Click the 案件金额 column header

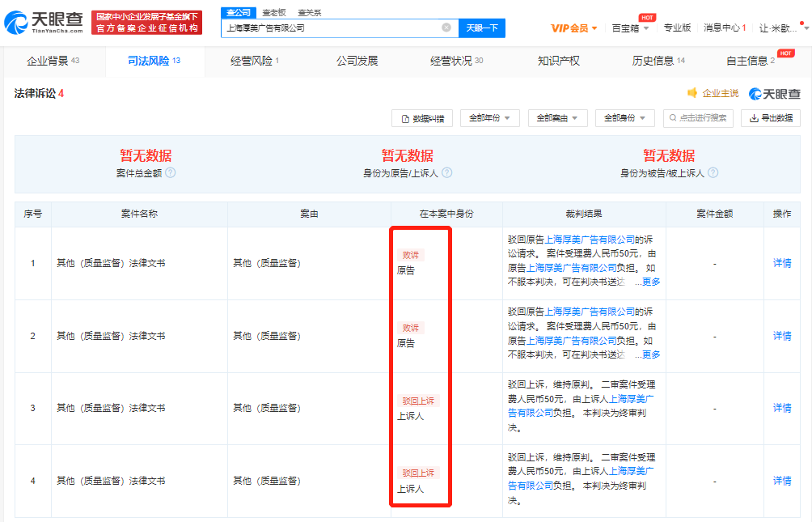point(715,214)
